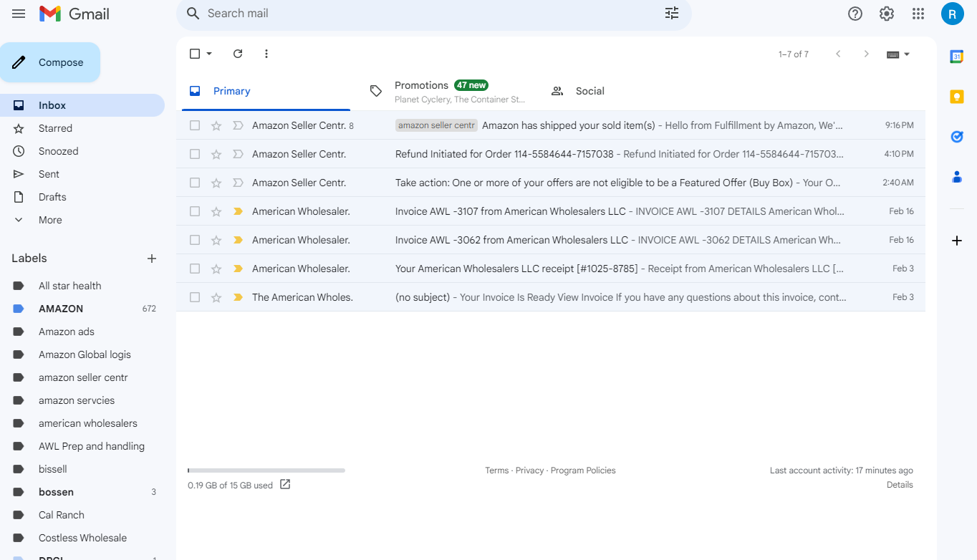Open Google Calendar side panel icon
The image size is (977, 560).
click(957, 57)
